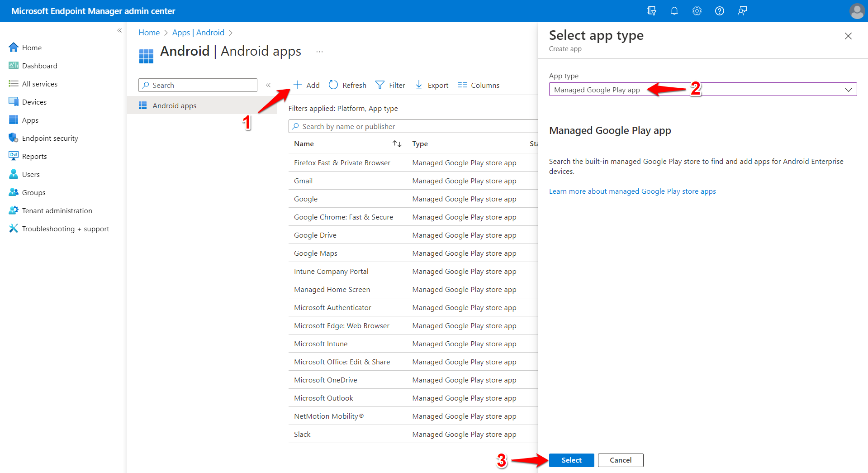The width and height of the screenshot is (868, 473).
Task: Open the Filter options
Action: (390, 85)
